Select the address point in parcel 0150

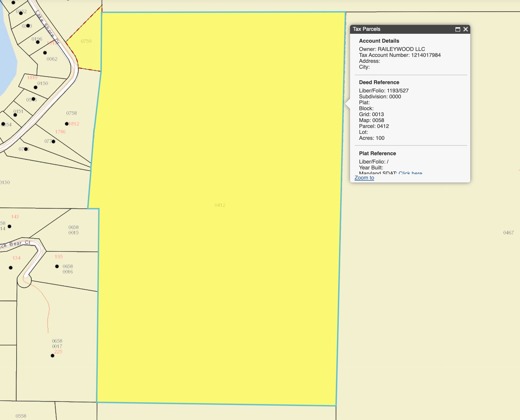[x=36, y=87]
